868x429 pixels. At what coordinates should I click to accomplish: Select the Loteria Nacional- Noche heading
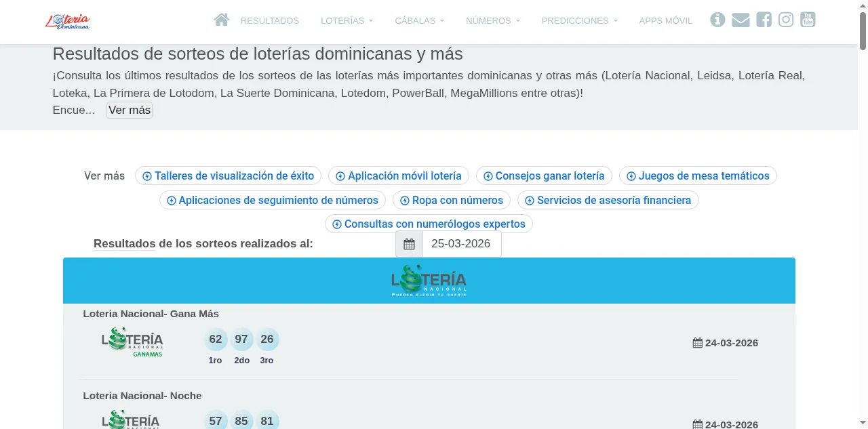click(142, 396)
